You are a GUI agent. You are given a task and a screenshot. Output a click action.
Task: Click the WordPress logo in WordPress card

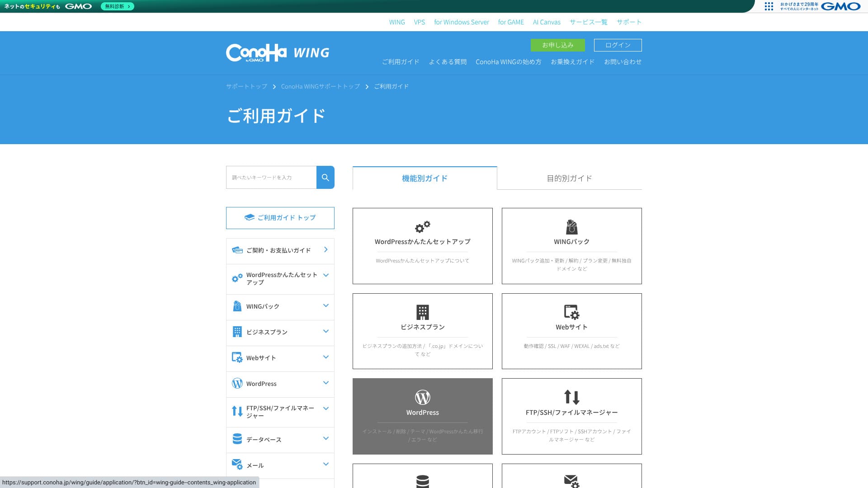(422, 397)
